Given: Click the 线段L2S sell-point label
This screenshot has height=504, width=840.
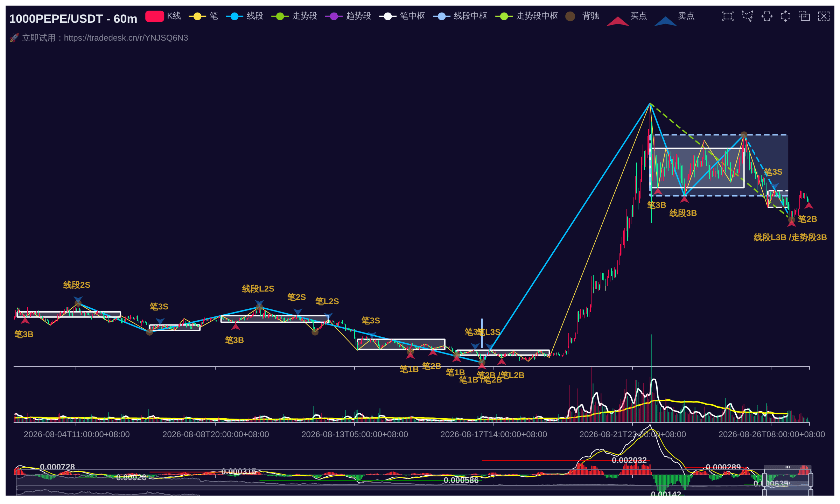Looking at the screenshot, I should click(258, 289).
